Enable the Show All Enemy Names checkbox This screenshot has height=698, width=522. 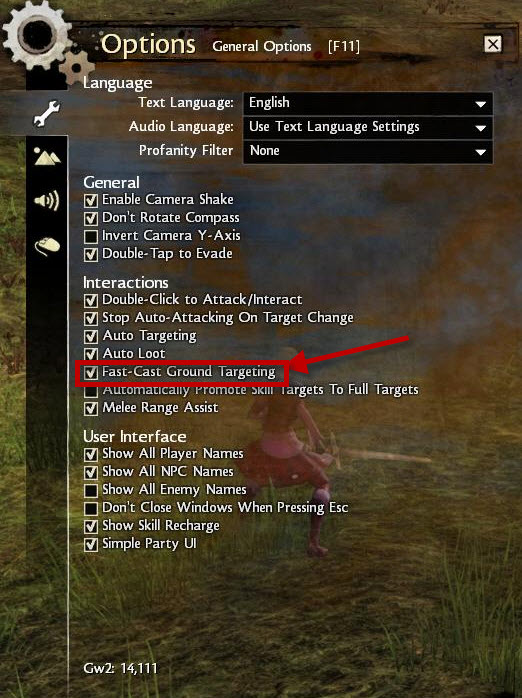click(91, 490)
